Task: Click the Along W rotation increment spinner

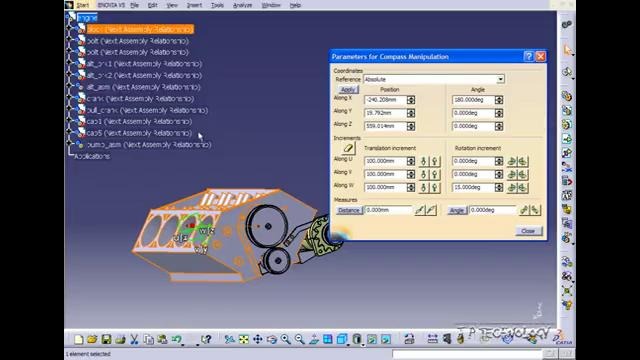Action: tap(499, 187)
